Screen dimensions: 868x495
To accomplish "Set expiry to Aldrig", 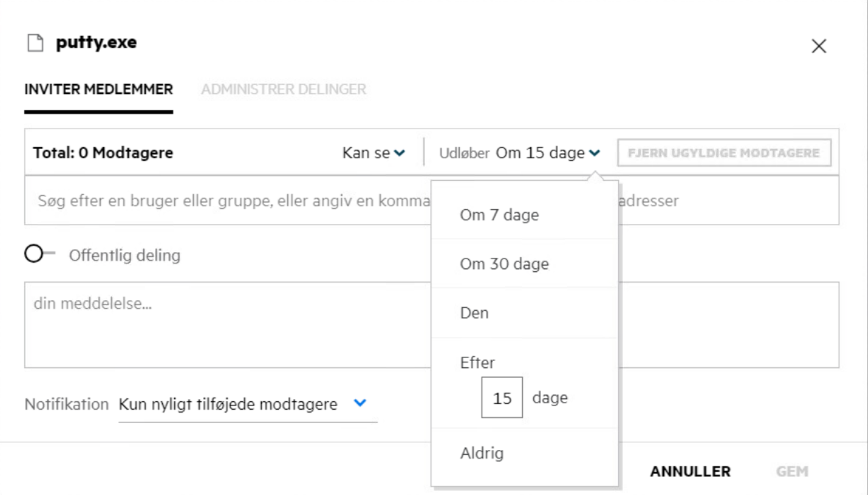I will pyautogui.click(x=482, y=453).
